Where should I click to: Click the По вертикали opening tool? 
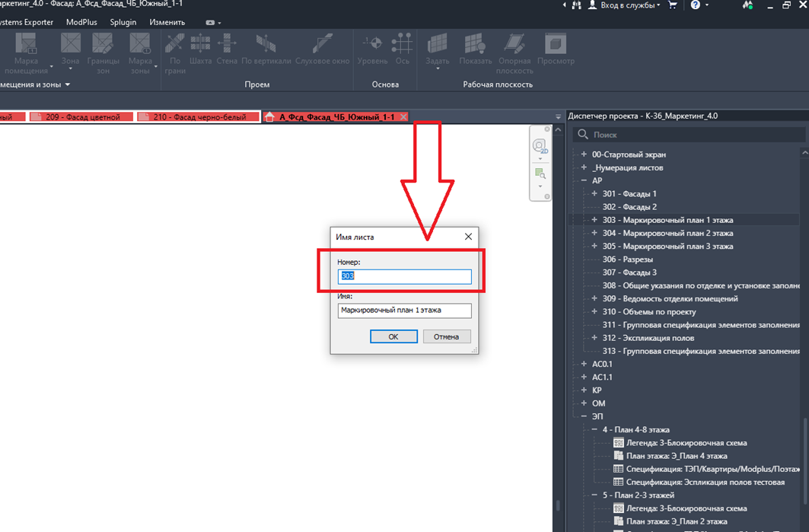[266, 49]
